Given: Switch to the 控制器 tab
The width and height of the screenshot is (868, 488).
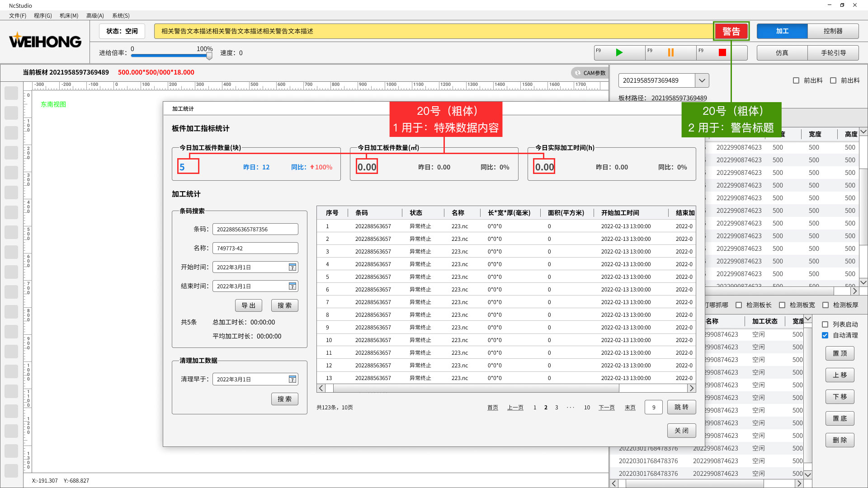Looking at the screenshot, I should point(833,31).
